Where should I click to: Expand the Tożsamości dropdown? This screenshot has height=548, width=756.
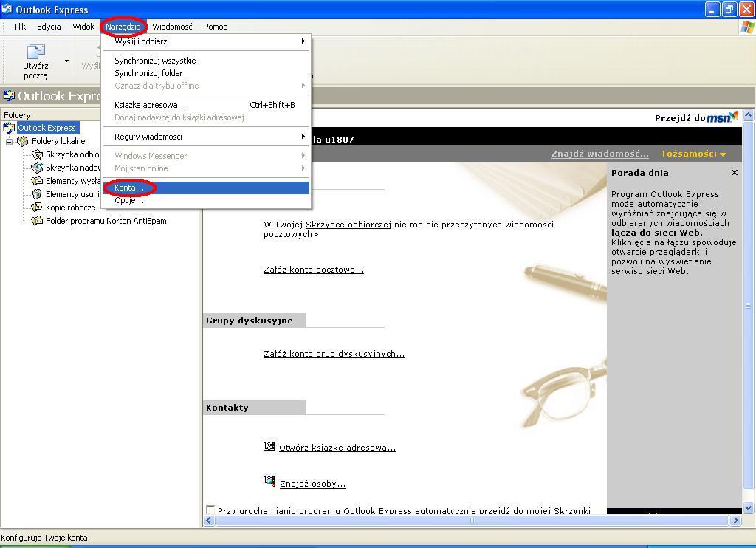pos(693,154)
